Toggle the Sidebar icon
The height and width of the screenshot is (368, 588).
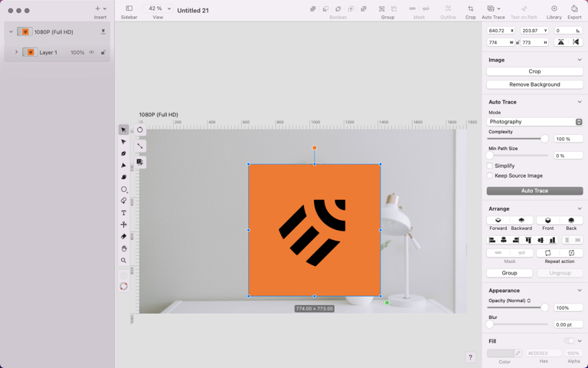[129, 8]
